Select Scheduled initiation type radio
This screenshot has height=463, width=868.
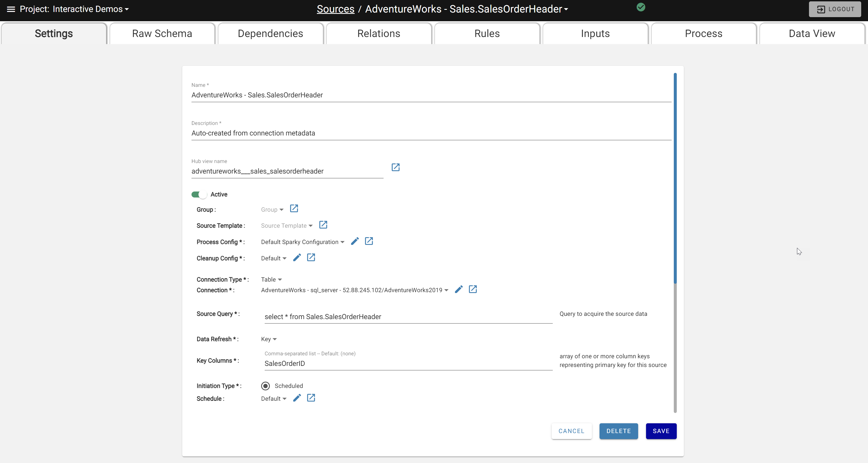tap(265, 386)
